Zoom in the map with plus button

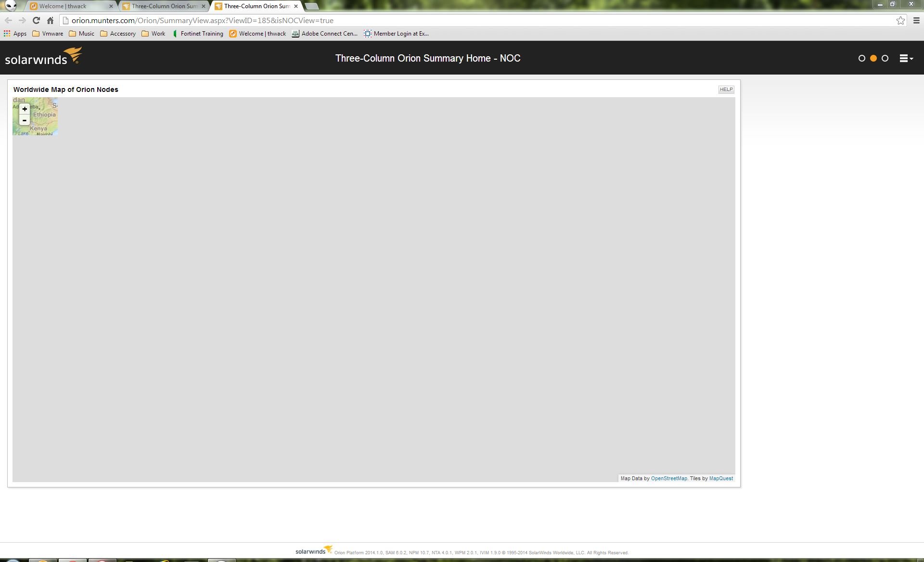[25, 109]
